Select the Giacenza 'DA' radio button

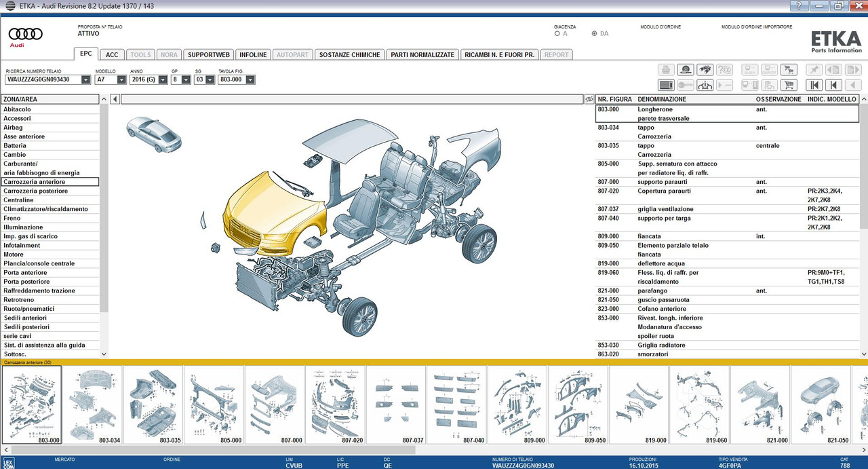point(595,33)
